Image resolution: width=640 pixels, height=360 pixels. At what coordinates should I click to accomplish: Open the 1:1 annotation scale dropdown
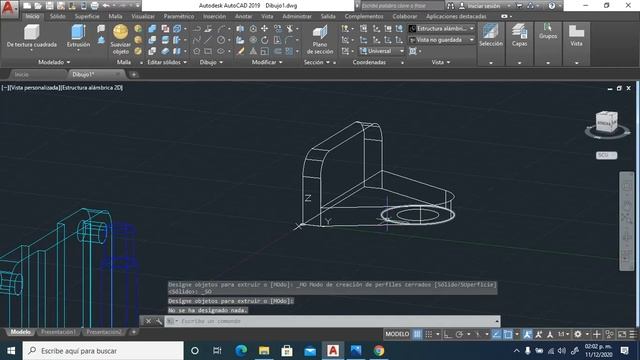[x=563, y=334]
